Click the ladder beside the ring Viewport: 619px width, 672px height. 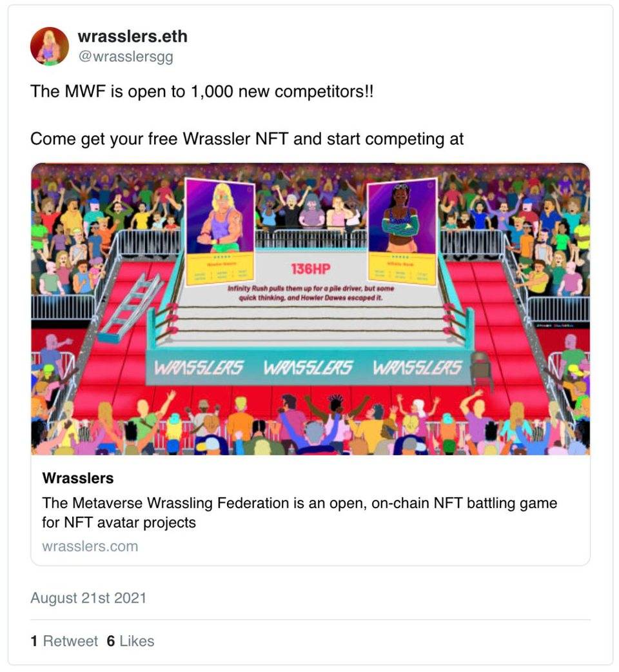pyautogui.click(x=128, y=306)
